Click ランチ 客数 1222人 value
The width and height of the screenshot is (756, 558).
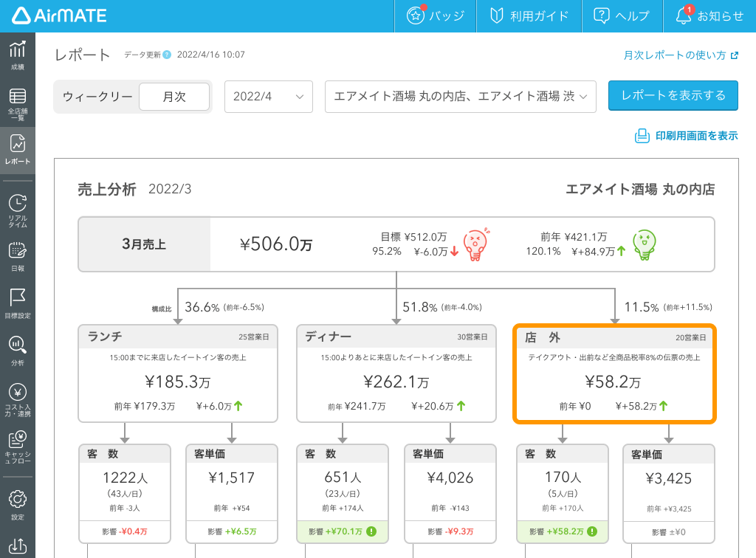point(125,478)
